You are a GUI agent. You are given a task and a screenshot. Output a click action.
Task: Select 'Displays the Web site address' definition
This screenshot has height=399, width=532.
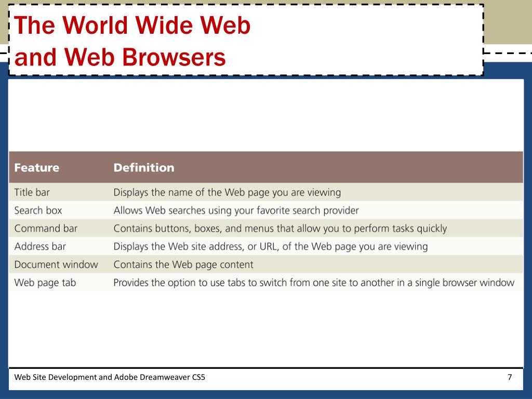(270, 246)
